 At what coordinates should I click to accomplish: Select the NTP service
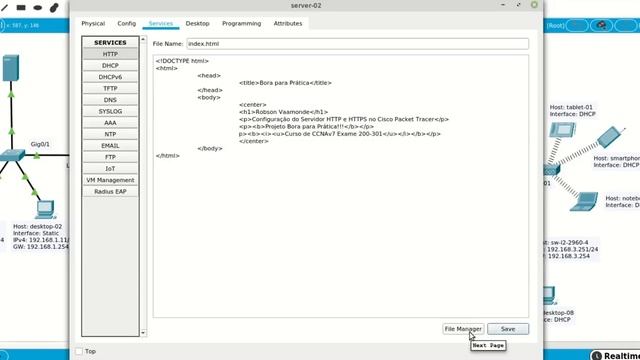(x=110, y=134)
